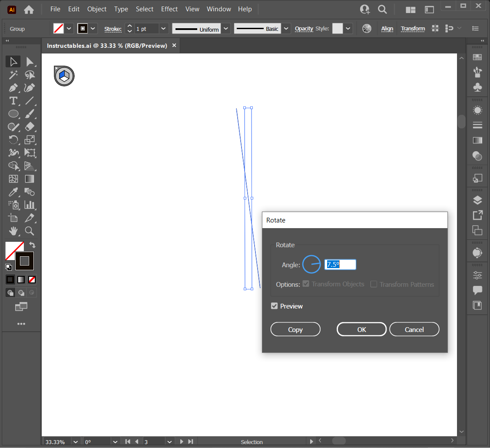
Task: Select the Symbol Sprayer tool
Action: [13, 205]
